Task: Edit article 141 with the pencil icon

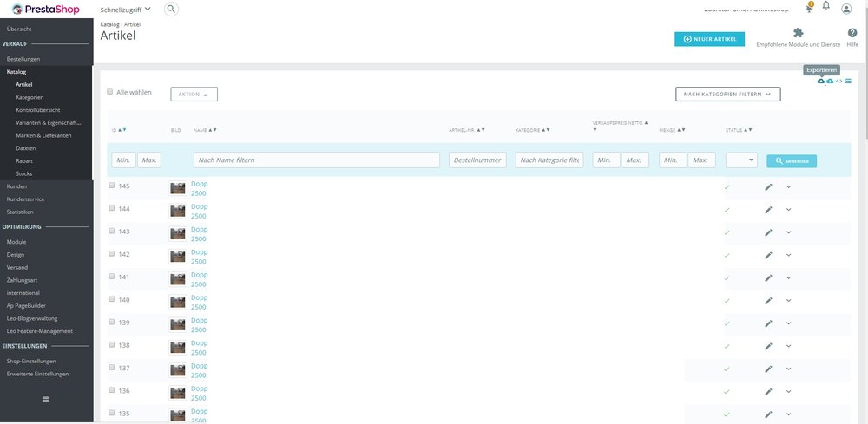Action: pos(768,278)
